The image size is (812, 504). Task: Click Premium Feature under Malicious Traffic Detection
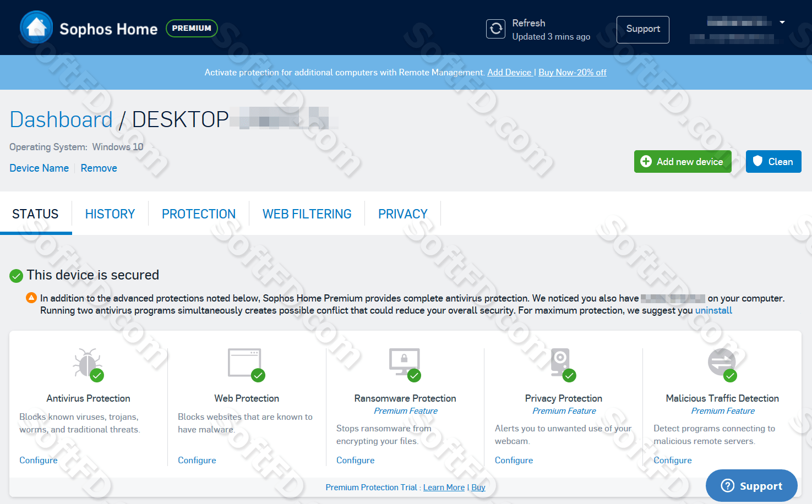coord(723,411)
